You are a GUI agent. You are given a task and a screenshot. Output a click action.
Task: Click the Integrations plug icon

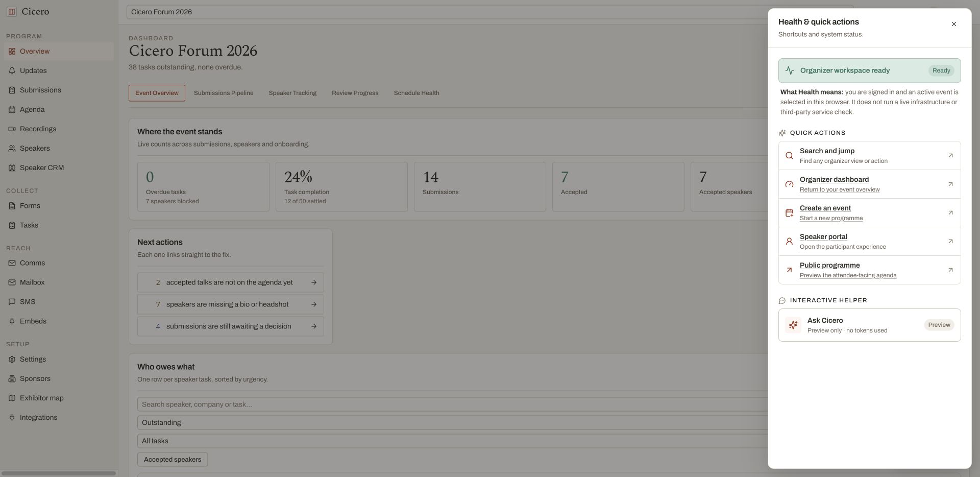(12, 418)
